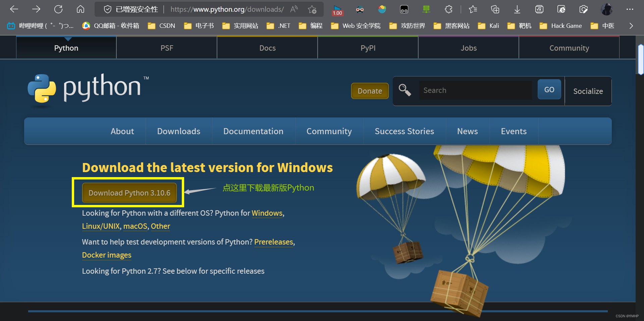The width and height of the screenshot is (644, 321).
Task: Open the Downloads navigation menu item
Action: (x=178, y=131)
